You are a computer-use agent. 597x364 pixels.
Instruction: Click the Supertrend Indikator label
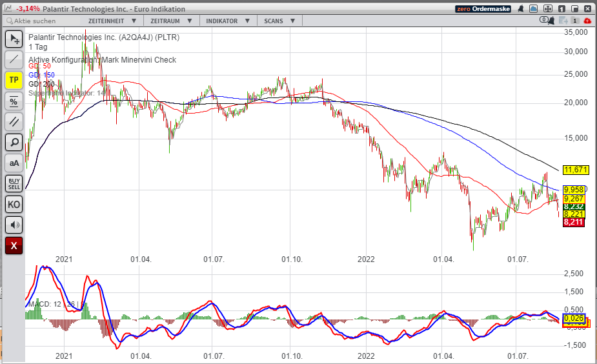tap(66, 93)
